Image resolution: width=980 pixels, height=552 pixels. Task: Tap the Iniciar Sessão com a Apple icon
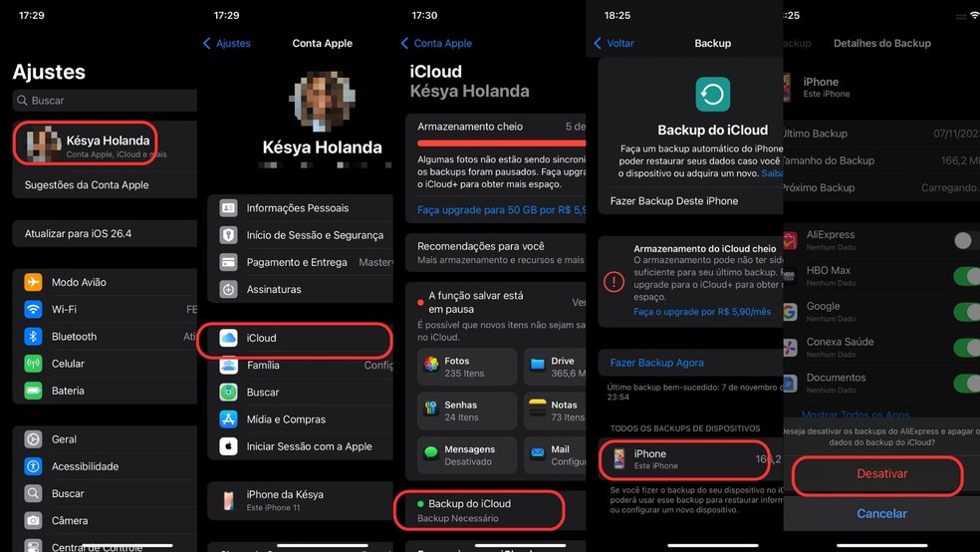tap(228, 446)
